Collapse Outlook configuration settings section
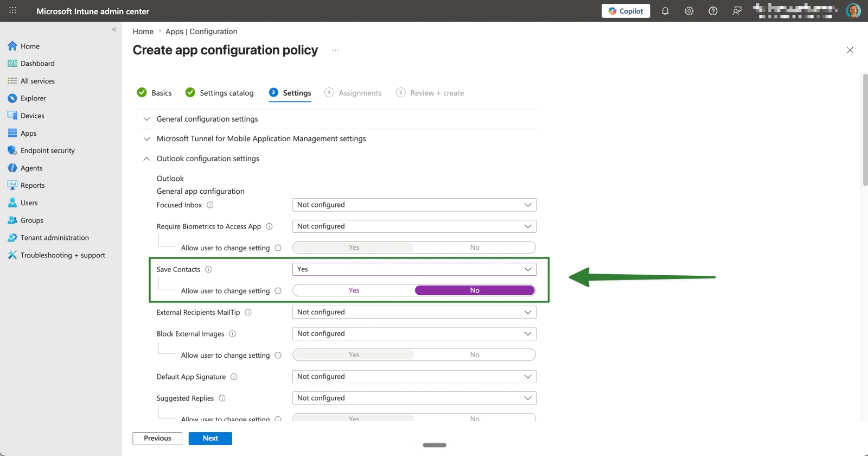This screenshot has height=456, width=868. coord(339,159)
